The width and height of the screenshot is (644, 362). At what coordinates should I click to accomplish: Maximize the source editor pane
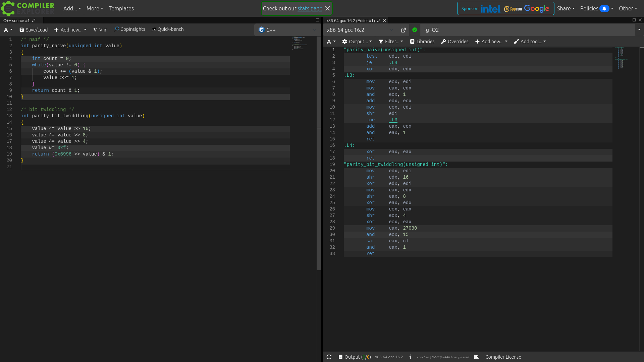[x=317, y=20]
